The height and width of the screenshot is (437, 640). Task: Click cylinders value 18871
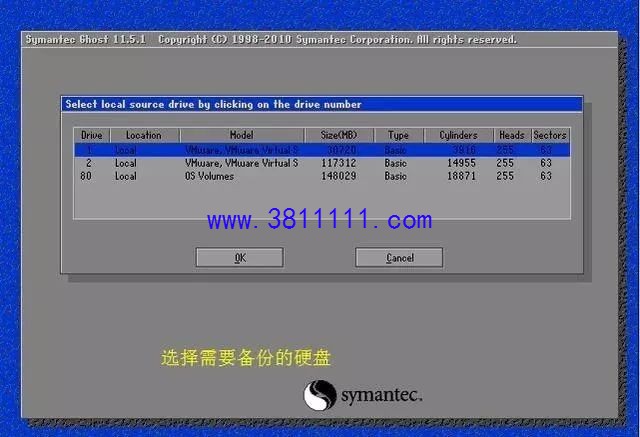461,176
